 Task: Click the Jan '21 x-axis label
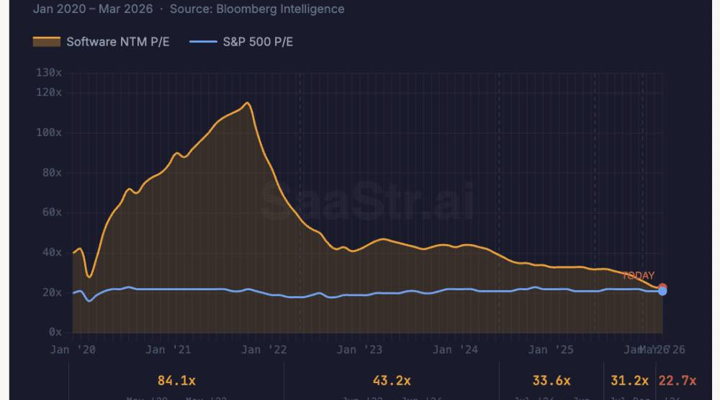[168, 350]
